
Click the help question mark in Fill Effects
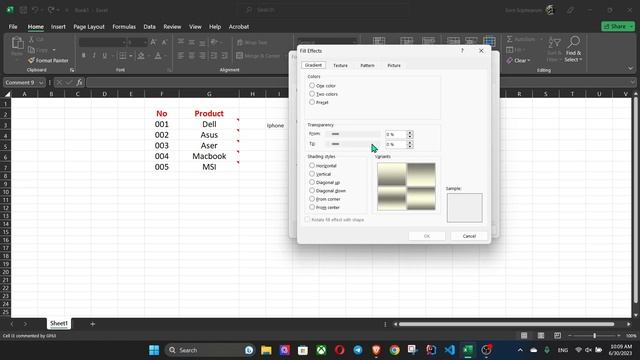[x=462, y=51]
